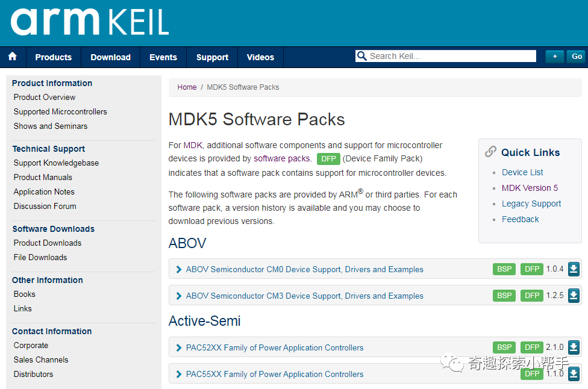
Task: Click DFP badge on PAC55XX row
Action: pos(532,374)
